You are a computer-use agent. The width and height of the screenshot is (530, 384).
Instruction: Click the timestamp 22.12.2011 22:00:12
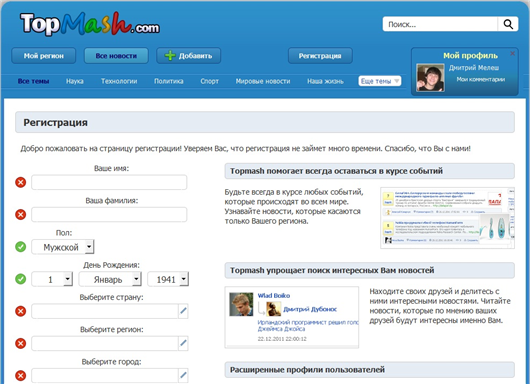pyautogui.click(x=282, y=339)
